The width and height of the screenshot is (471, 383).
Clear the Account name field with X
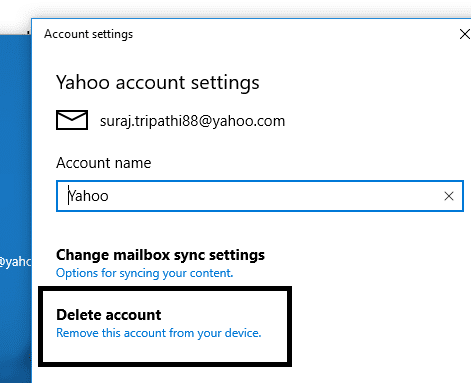coord(449,196)
